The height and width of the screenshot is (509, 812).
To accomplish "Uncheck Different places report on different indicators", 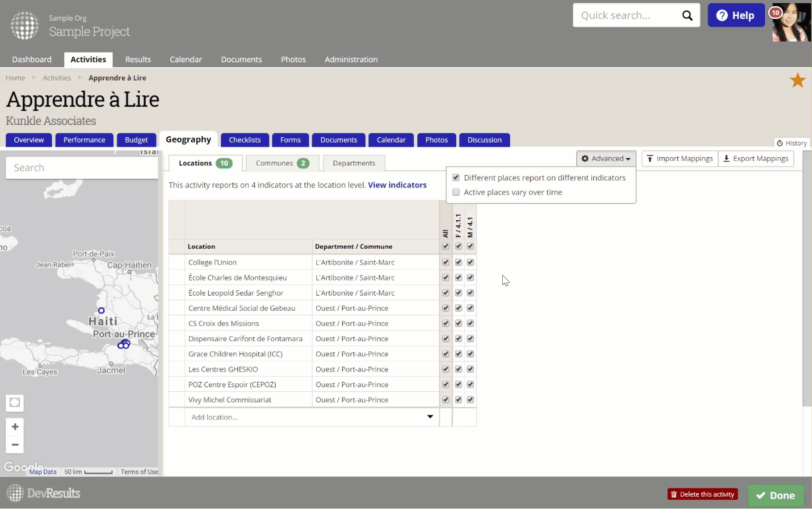I will click(456, 178).
